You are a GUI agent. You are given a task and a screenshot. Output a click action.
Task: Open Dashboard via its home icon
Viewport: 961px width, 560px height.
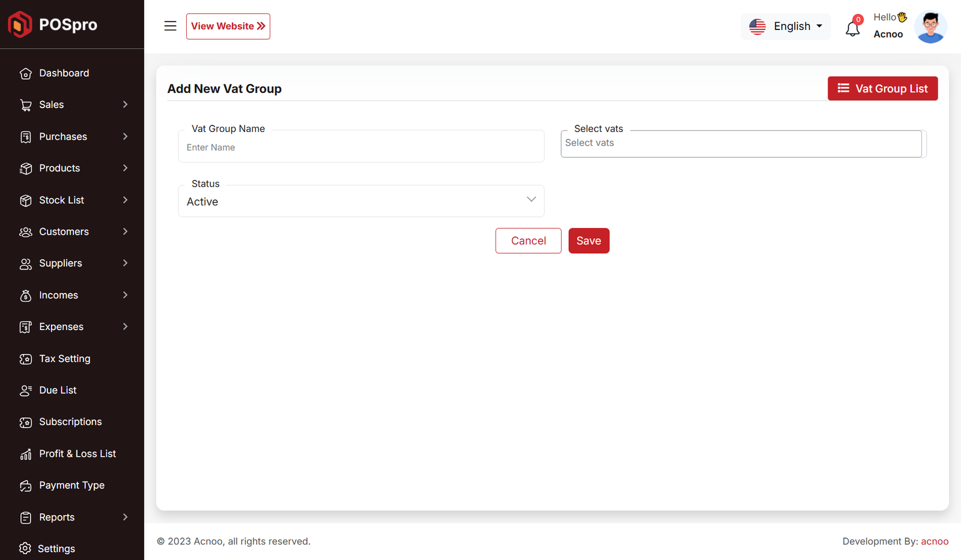tap(25, 73)
